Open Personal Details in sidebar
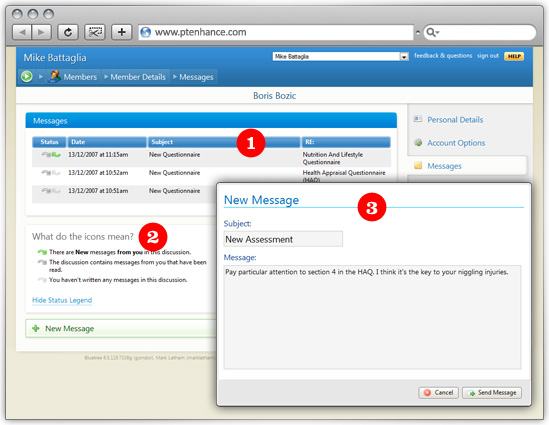 455,120
